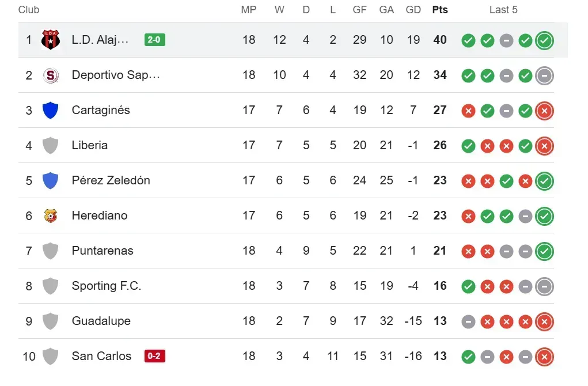Screen dimensions: 588x386
Task: Click Guadalupe's first draw icon in Last 5
Action: (468, 321)
